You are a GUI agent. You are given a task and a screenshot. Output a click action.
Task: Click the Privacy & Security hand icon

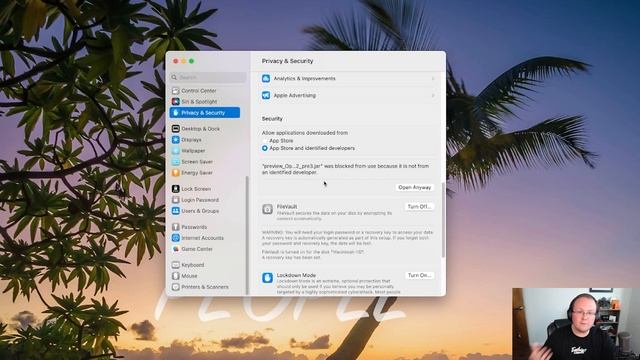(x=176, y=113)
